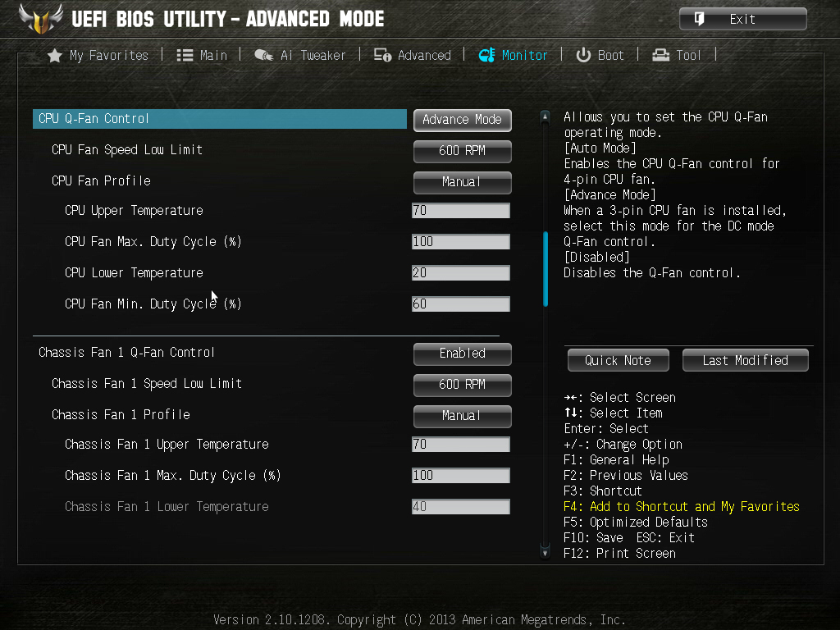Click the Exit button door icon

click(699, 20)
